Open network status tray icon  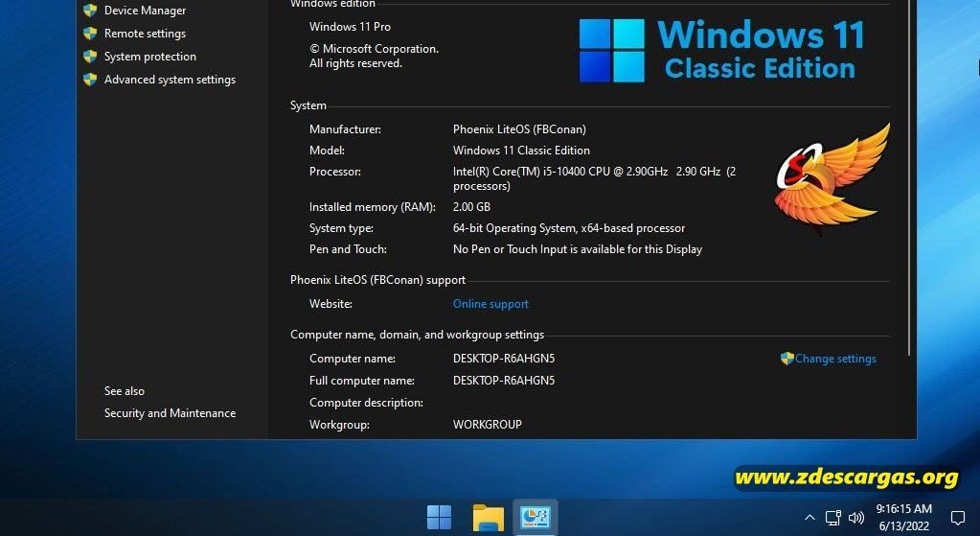833,517
